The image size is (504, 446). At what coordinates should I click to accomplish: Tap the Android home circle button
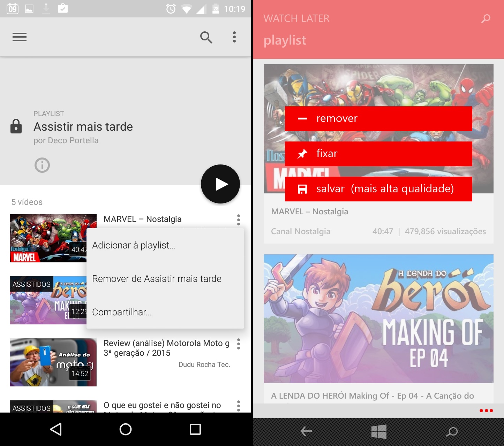point(126,429)
